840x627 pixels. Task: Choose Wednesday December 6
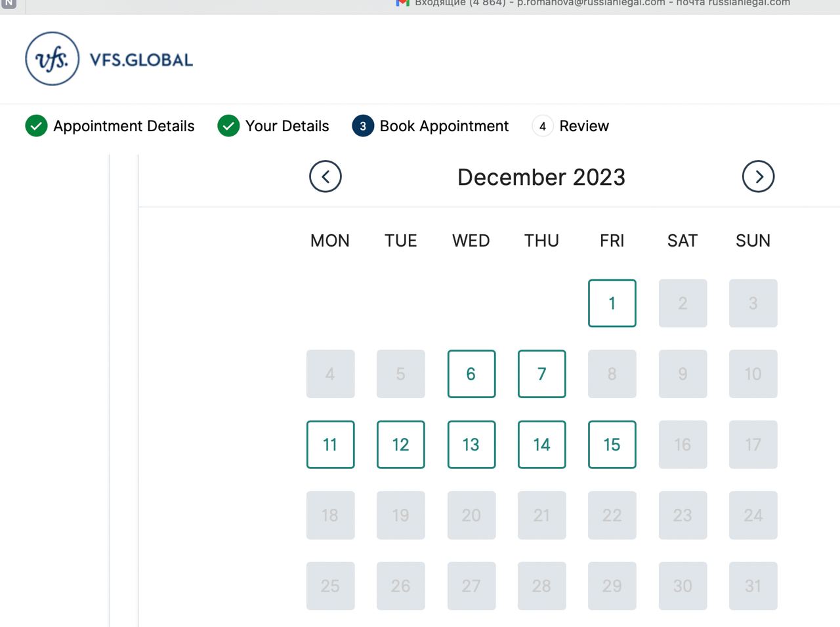tap(471, 374)
